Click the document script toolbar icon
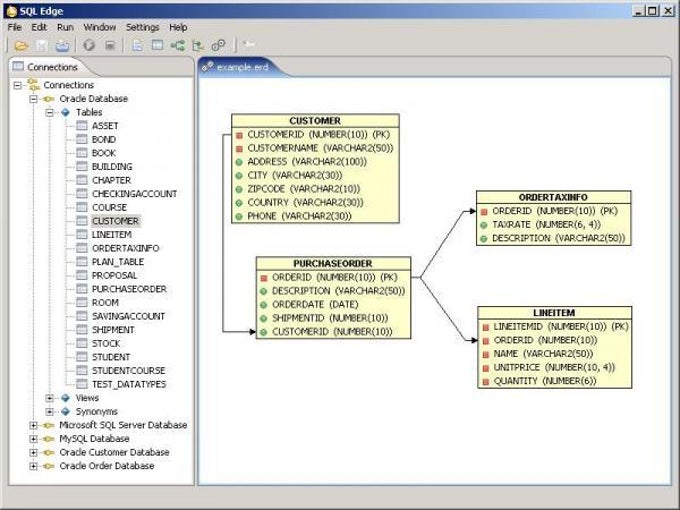This screenshot has height=510, width=680. click(x=137, y=45)
